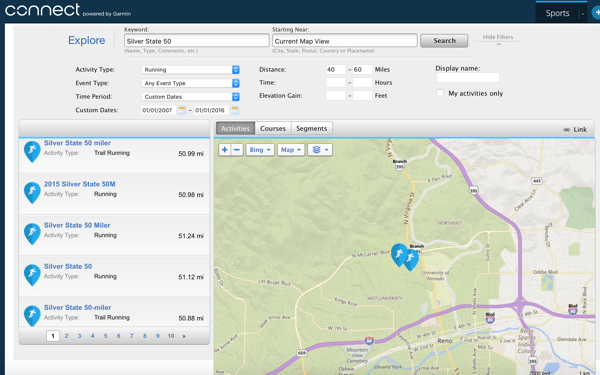Screen dimensions: 600x375
Task: Click runner pin icon for Silver State 50 miler
Action: pos(32,152)
